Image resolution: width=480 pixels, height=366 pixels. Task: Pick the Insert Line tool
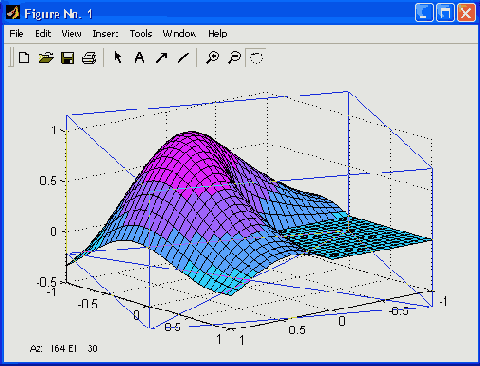click(183, 58)
